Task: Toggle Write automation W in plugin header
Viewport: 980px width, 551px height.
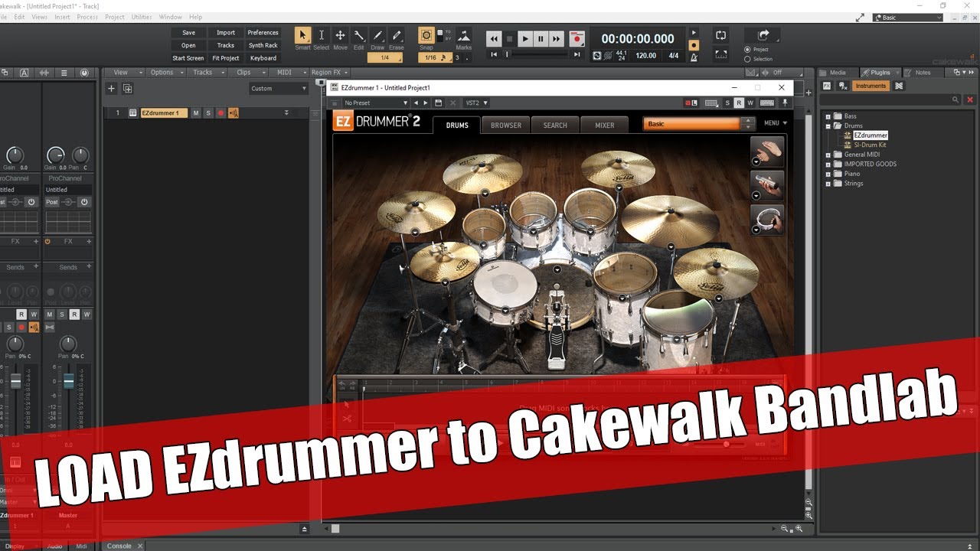Action: 750,103
